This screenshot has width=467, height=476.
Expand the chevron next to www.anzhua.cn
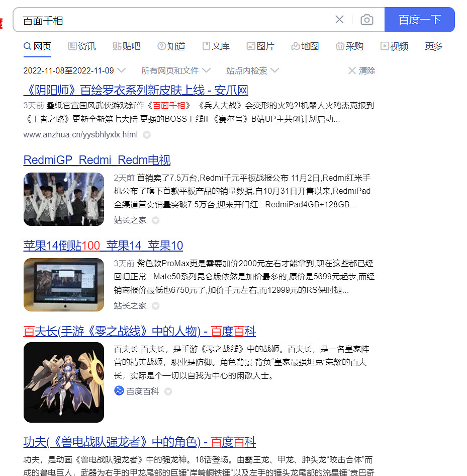click(146, 134)
